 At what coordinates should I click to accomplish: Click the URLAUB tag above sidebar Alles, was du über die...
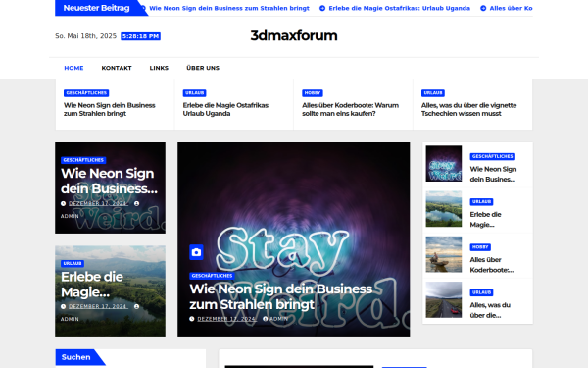click(481, 292)
